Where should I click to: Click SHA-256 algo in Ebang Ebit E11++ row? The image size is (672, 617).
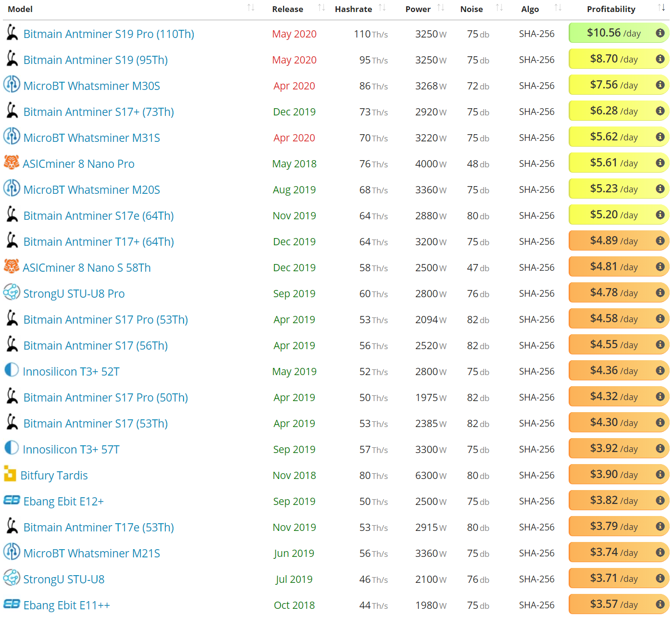[537, 605]
